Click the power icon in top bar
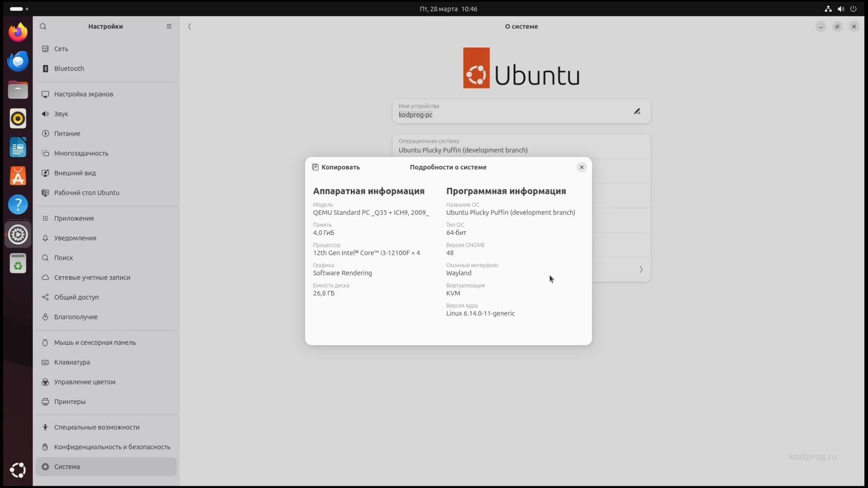 pos(854,9)
